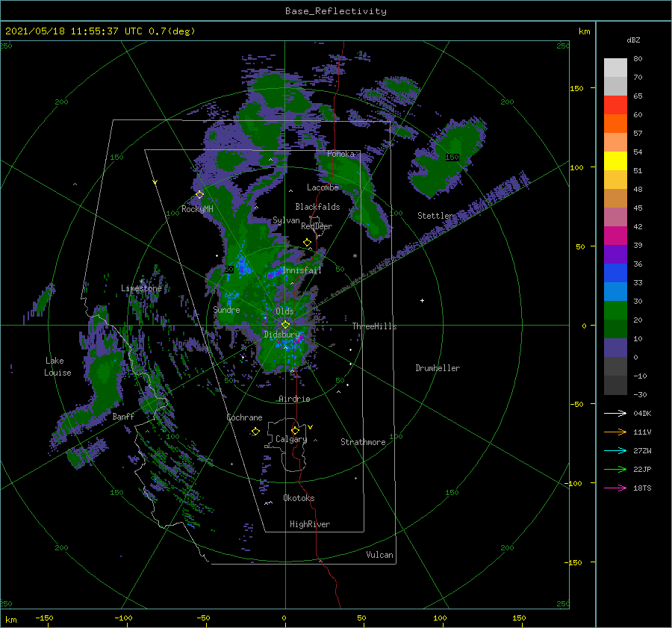Click the dBZ legend heading
Image resolution: width=672 pixels, height=628 pixels.
click(633, 40)
